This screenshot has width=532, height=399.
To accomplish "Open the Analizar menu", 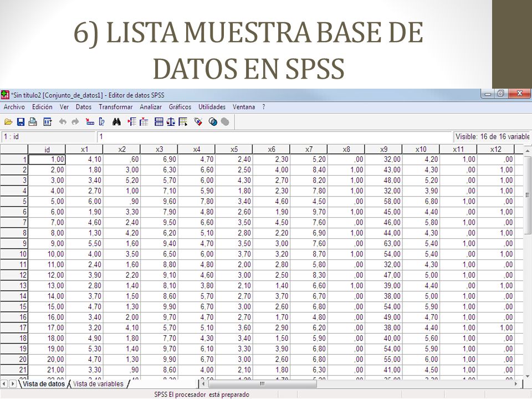I will click(151, 107).
